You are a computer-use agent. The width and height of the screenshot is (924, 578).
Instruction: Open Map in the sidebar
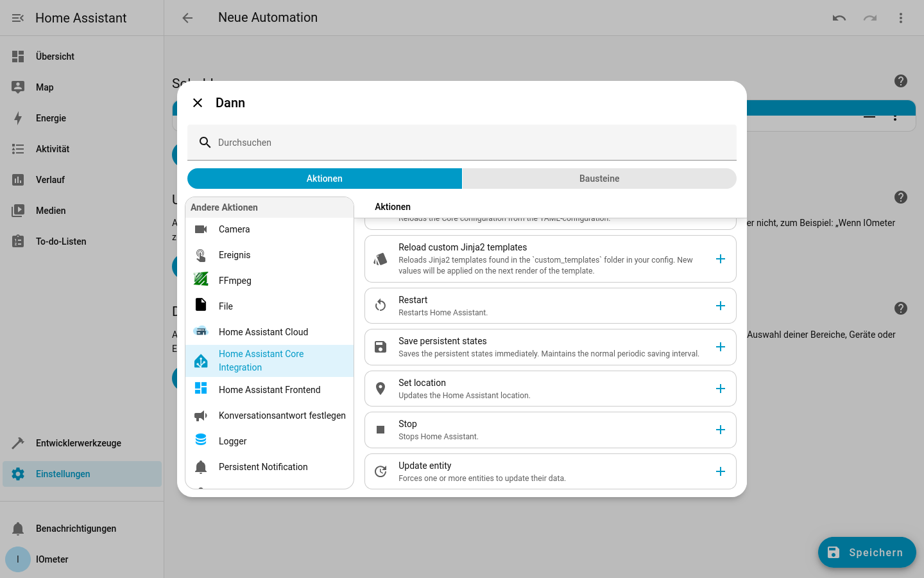pos(82,87)
